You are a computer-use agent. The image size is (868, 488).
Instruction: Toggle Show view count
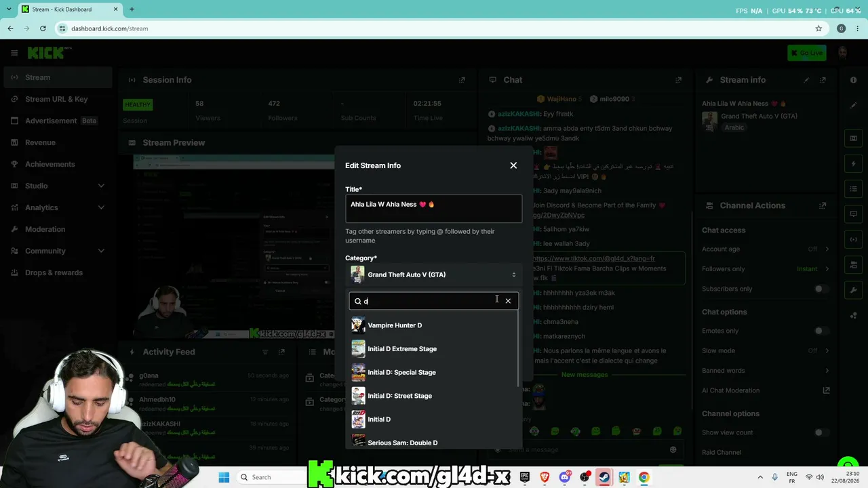(x=821, y=432)
